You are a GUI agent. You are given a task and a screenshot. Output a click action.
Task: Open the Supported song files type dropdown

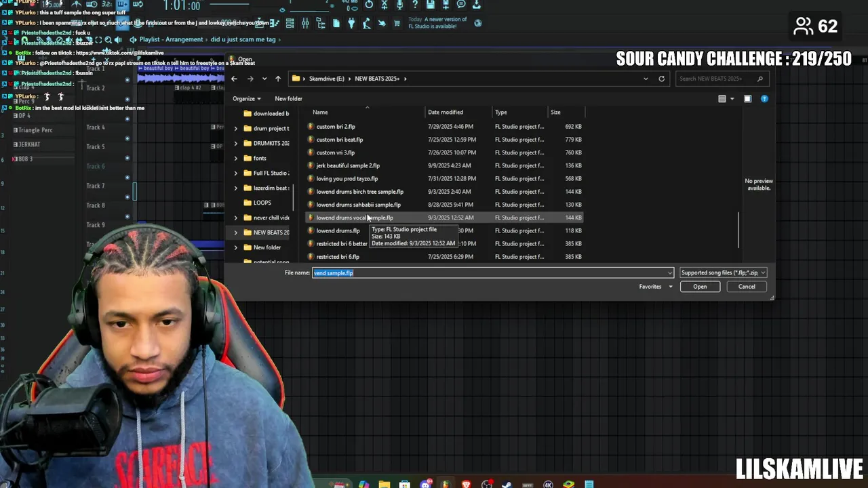pyautogui.click(x=723, y=273)
